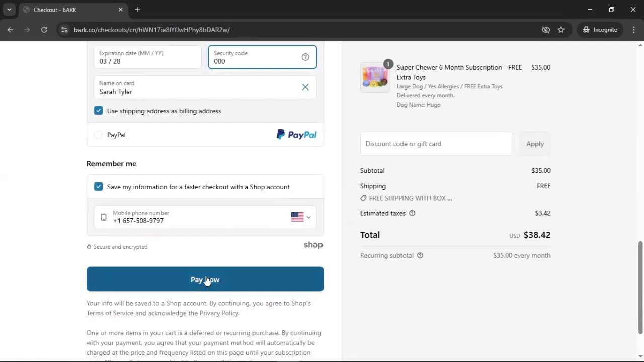Click the free shipping tag icon
The height and width of the screenshot is (362, 644).
363,198
